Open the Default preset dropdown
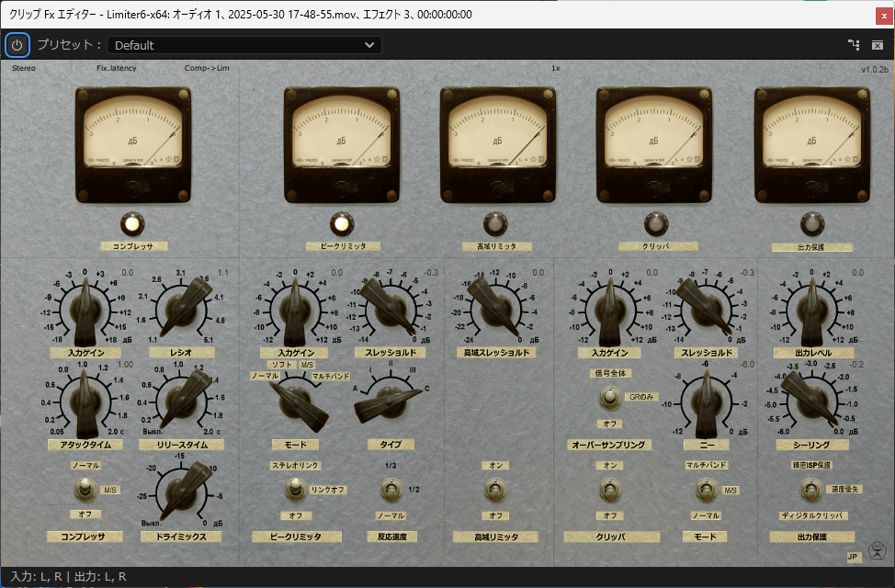895x588 pixels. [x=244, y=45]
